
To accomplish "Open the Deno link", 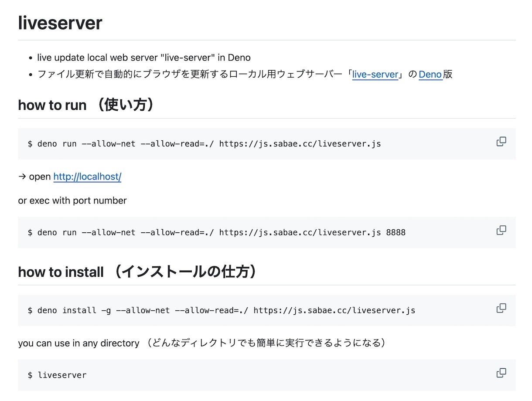I will click(x=430, y=74).
